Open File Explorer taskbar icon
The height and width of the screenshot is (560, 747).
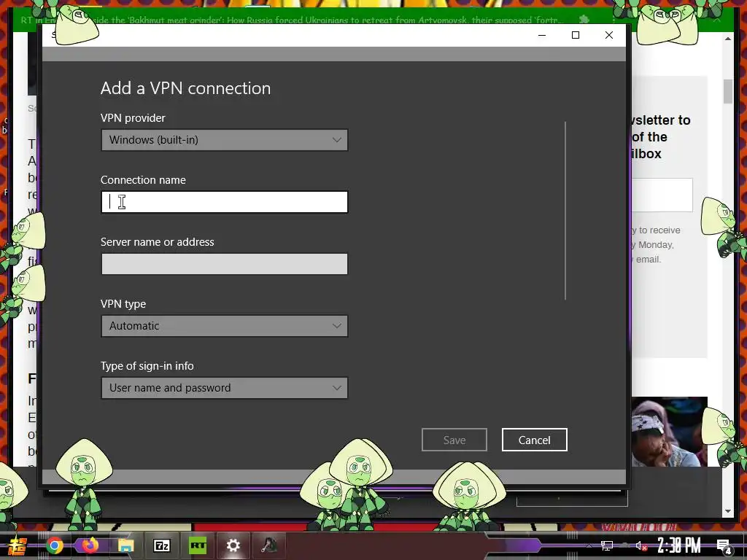(x=125, y=545)
